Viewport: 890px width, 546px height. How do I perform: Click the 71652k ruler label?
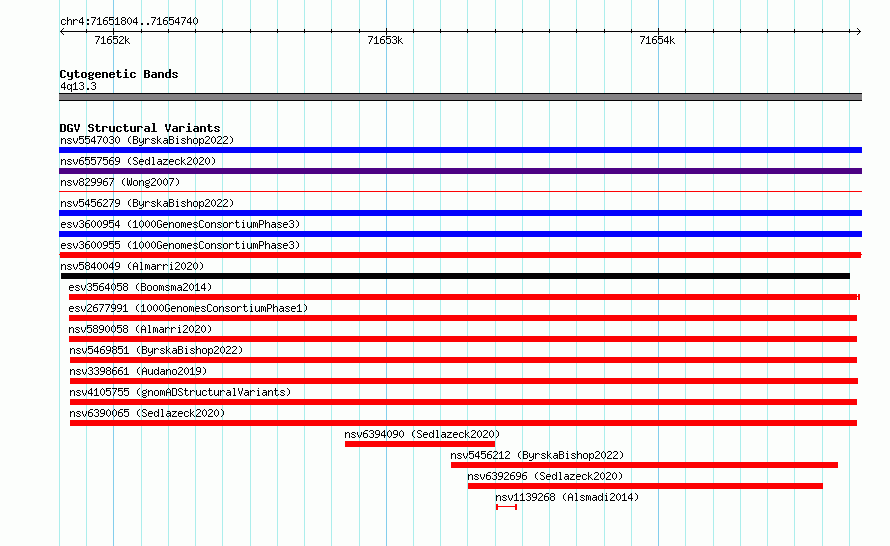click(x=112, y=40)
